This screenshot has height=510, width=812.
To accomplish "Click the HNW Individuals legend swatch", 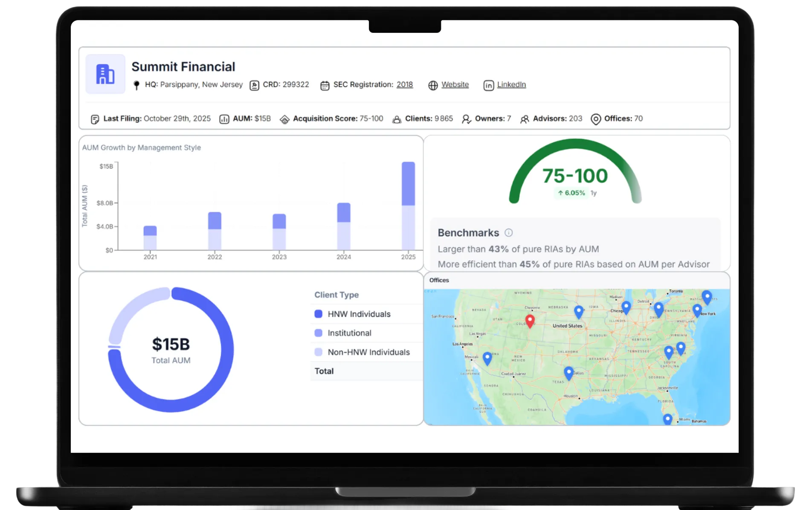I will click(319, 314).
